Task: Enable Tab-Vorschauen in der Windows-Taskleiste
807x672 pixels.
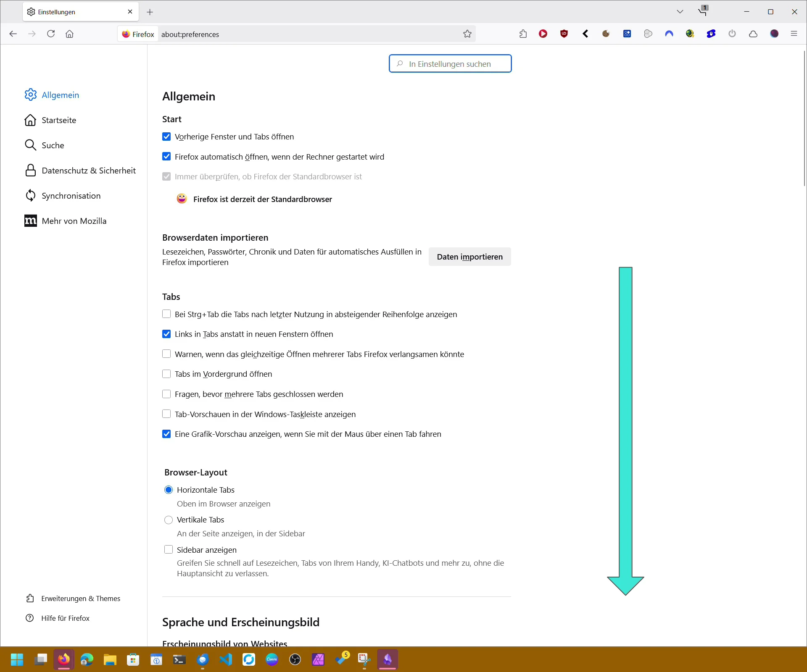Action: point(166,414)
